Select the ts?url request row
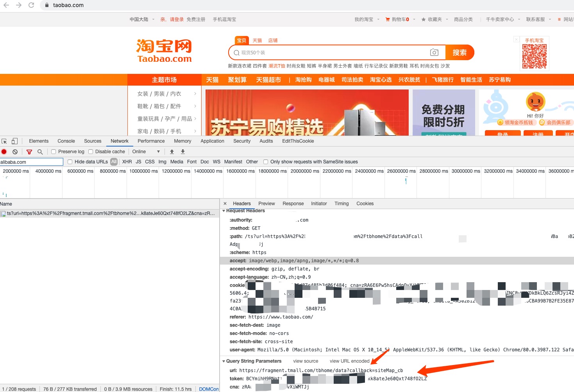 pos(109,213)
